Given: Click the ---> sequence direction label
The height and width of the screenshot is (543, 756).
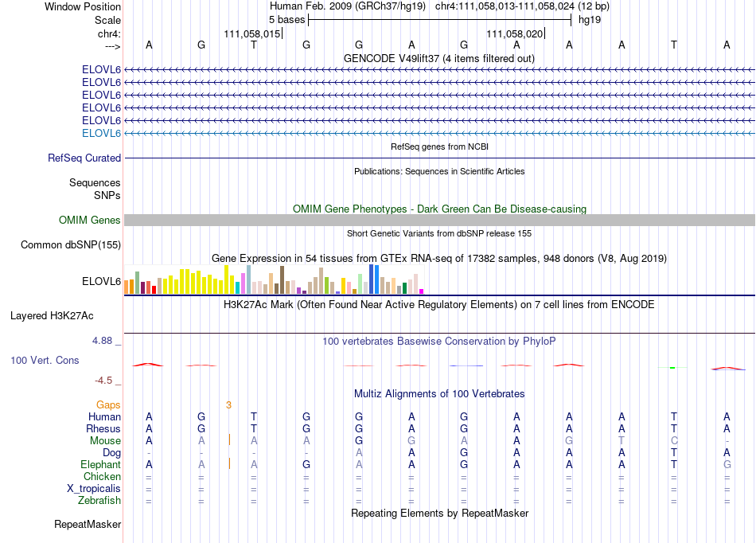Looking at the screenshot, I should tap(112, 46).
